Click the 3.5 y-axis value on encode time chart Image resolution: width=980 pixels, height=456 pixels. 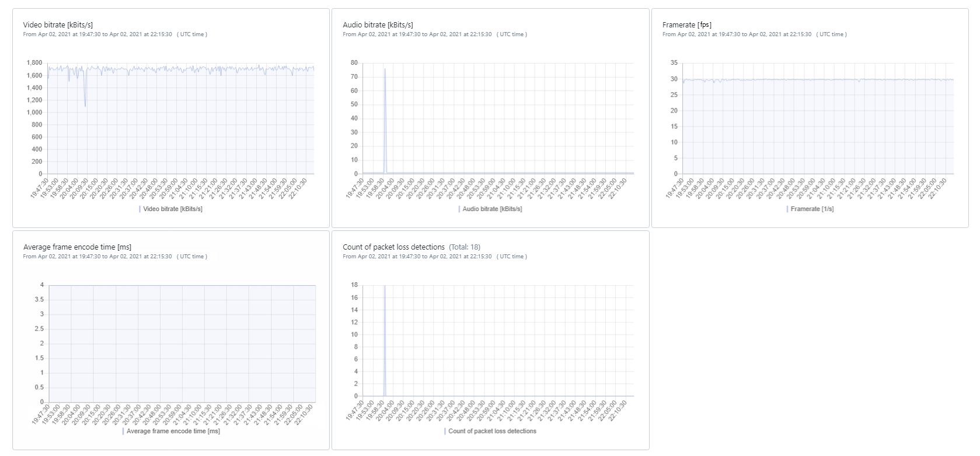[39, 300]
